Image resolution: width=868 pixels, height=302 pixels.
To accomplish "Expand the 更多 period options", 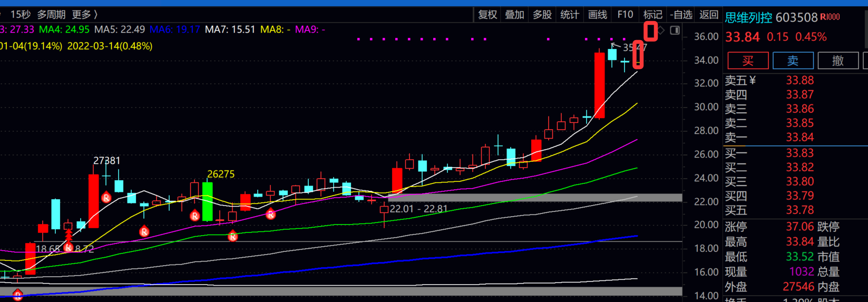I will [x=84, y=14].
